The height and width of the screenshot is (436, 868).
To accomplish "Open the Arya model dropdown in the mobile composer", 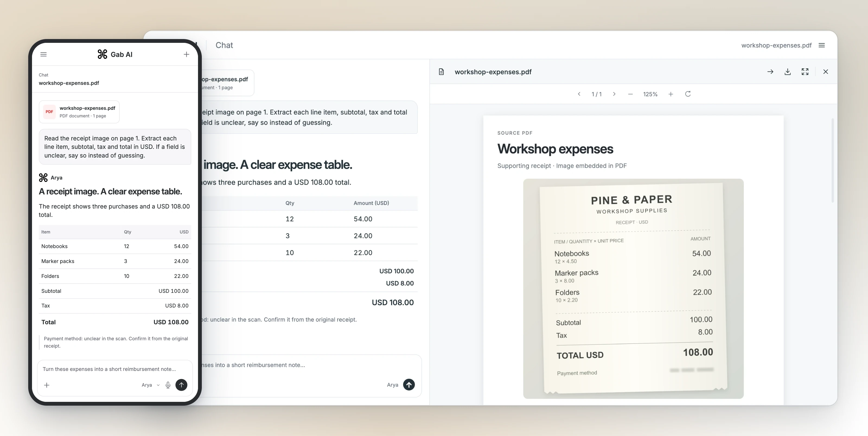I will point(151,385).
